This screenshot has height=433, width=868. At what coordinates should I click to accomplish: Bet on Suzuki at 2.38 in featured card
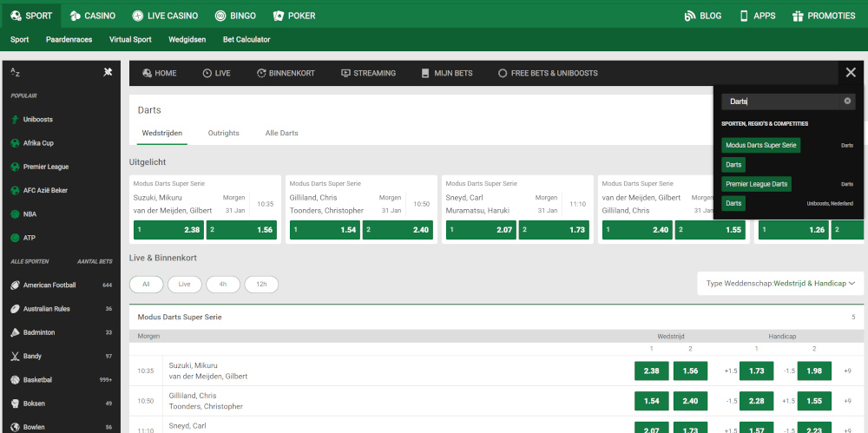(x=169, y=230)
